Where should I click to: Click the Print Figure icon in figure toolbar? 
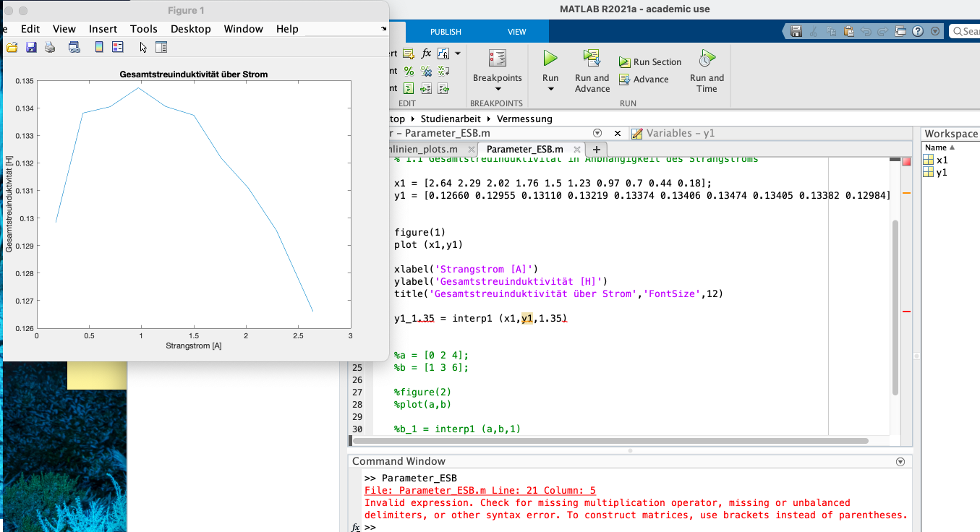50,48
